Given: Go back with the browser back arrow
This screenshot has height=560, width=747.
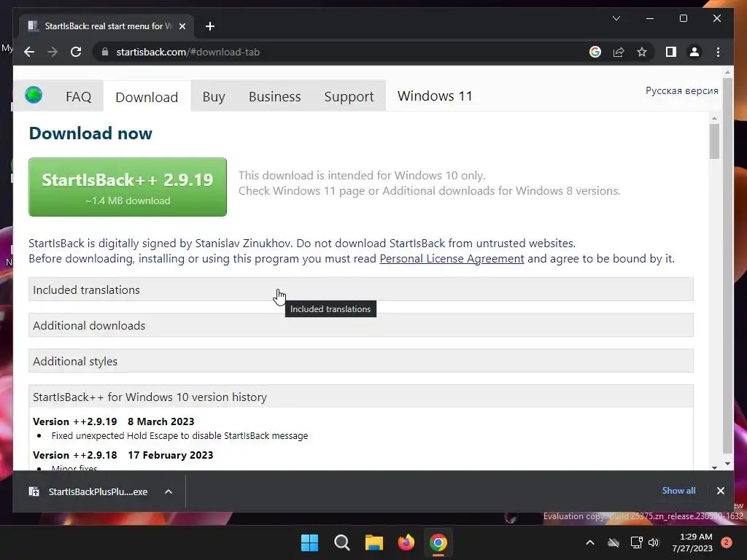Looking at the screenshot, I should 29,52.
